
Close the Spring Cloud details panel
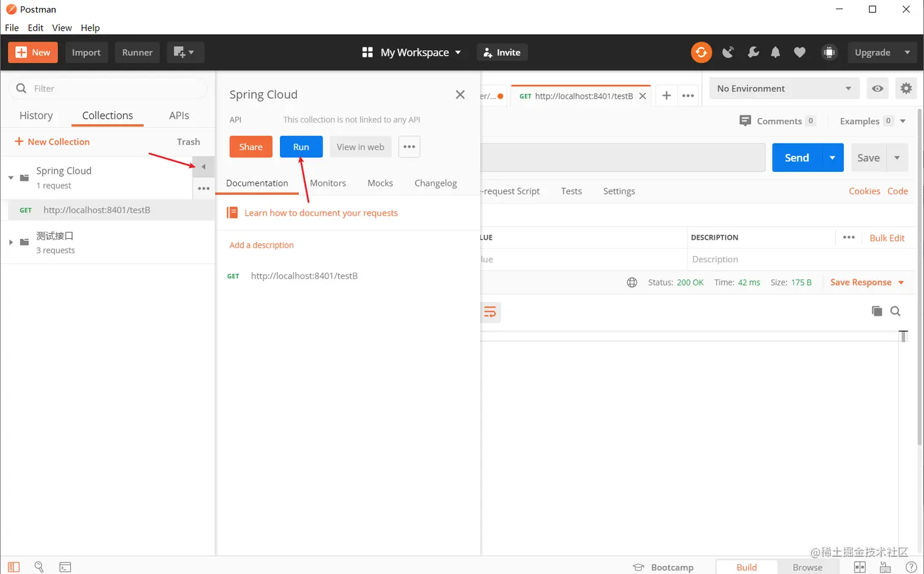pos(460,95)
